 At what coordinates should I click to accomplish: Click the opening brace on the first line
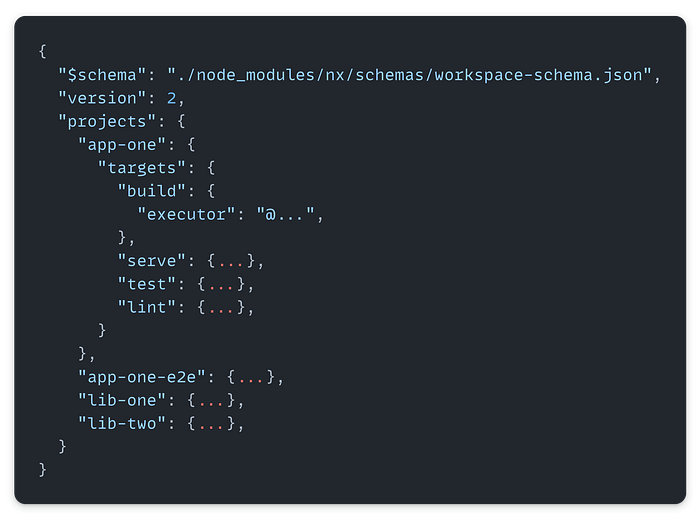(x=43, y=52)
